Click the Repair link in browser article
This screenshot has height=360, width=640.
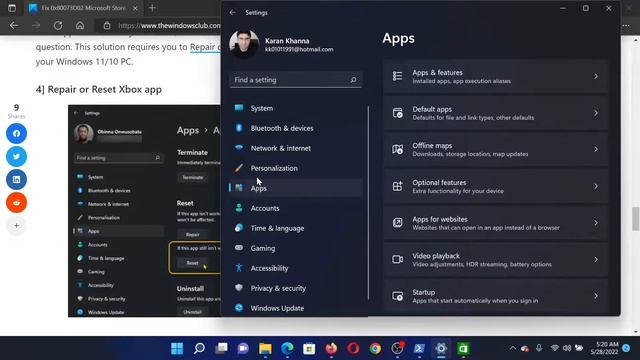(202, 47)
